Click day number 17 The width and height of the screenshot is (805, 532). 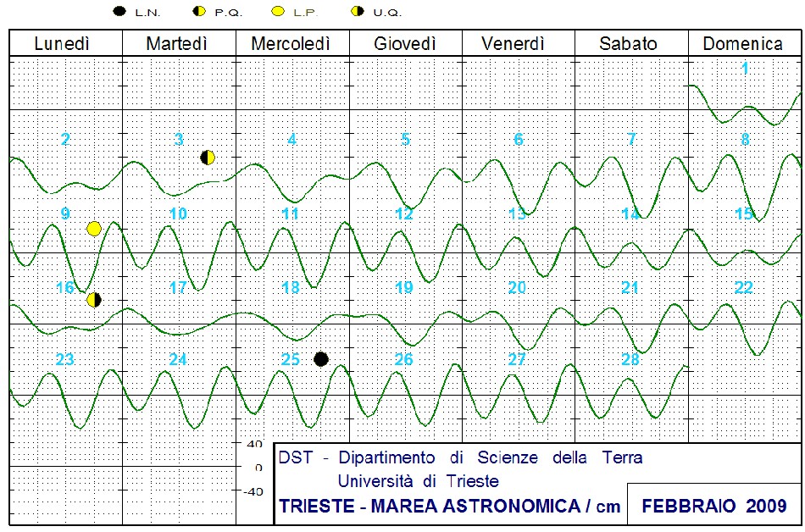(x=178, y=287)
